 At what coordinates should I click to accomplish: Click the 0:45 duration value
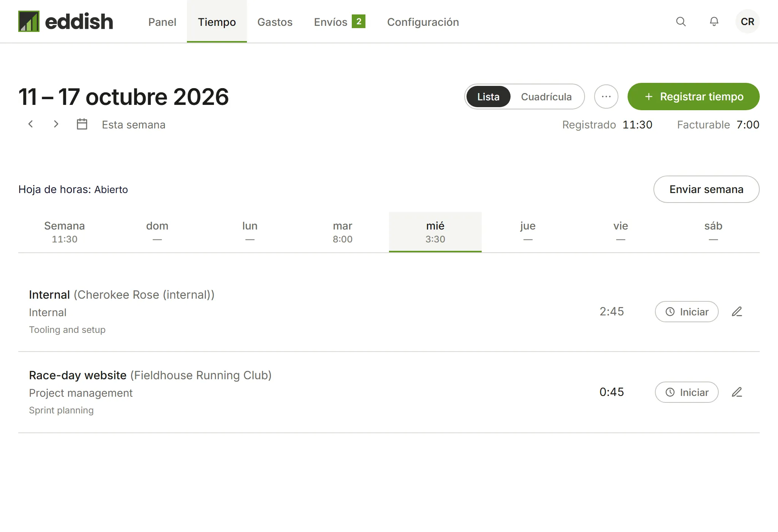[x=612, y=392]
